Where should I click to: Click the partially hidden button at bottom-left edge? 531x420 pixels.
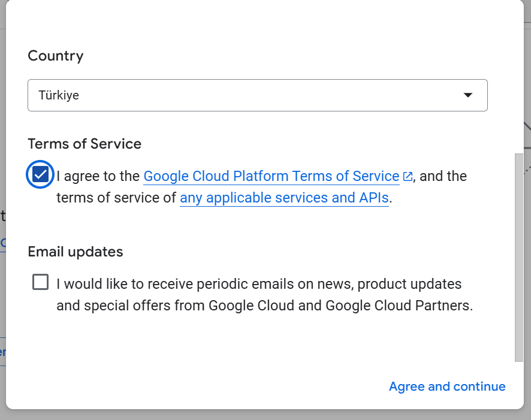coord(2,352)
